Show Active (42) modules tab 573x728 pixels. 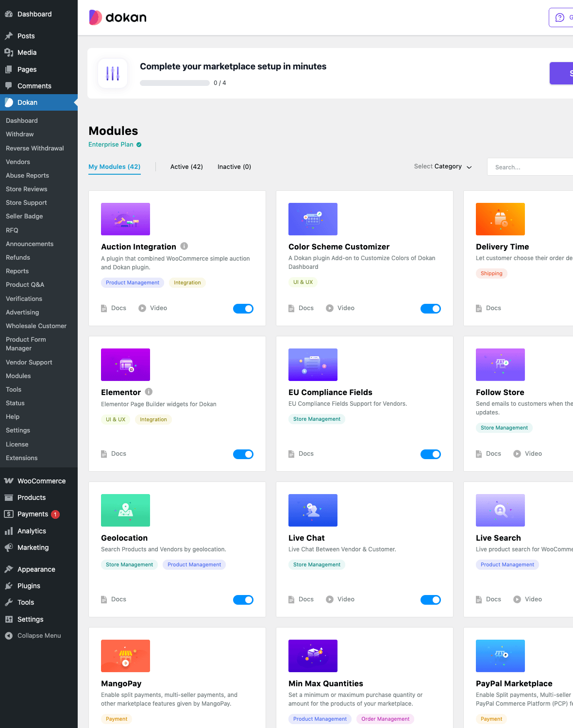186,167
